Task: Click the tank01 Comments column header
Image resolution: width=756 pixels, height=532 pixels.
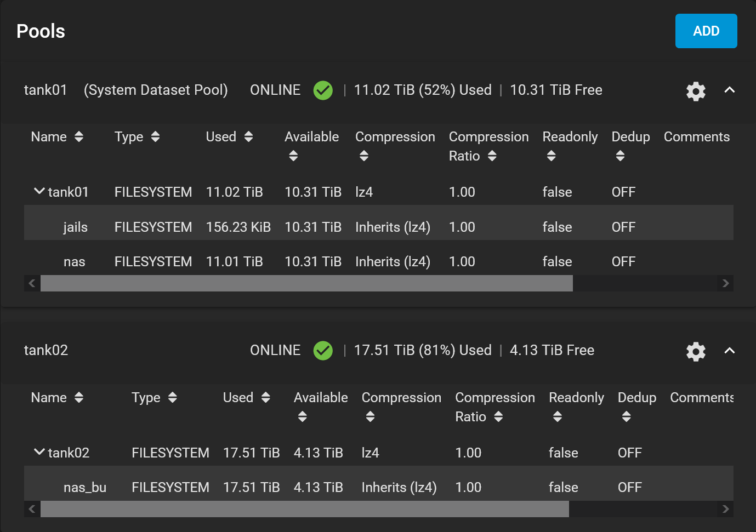Action: point(697,137)
